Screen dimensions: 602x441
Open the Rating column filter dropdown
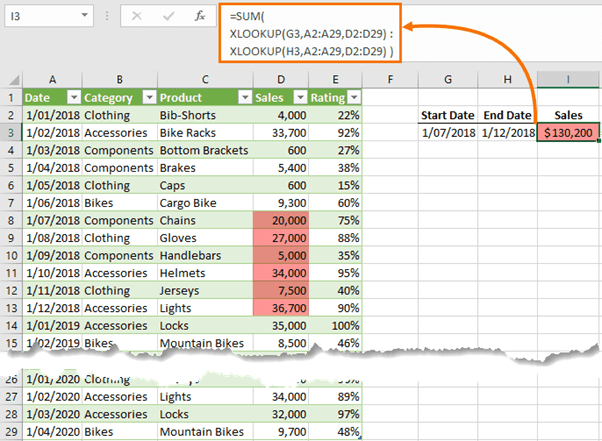click(x=354, y=97)
